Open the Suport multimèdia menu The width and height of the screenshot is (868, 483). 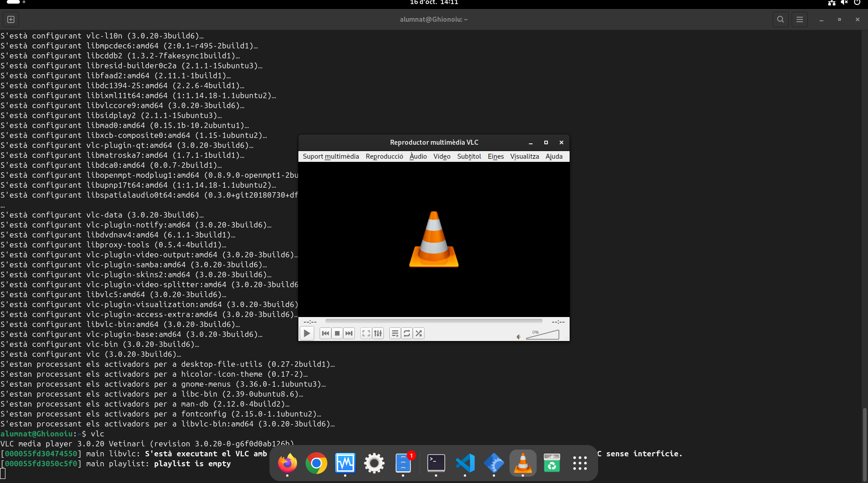coord(330,156)
